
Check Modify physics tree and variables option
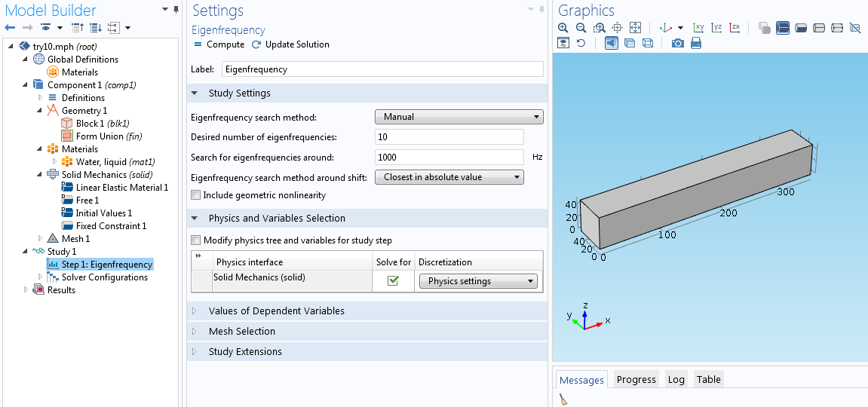(196, 240)
